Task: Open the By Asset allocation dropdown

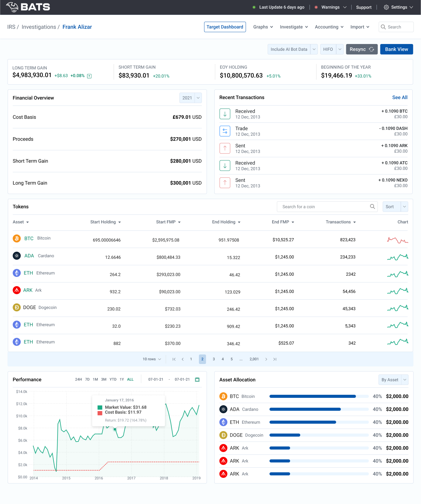Action: 393,380
